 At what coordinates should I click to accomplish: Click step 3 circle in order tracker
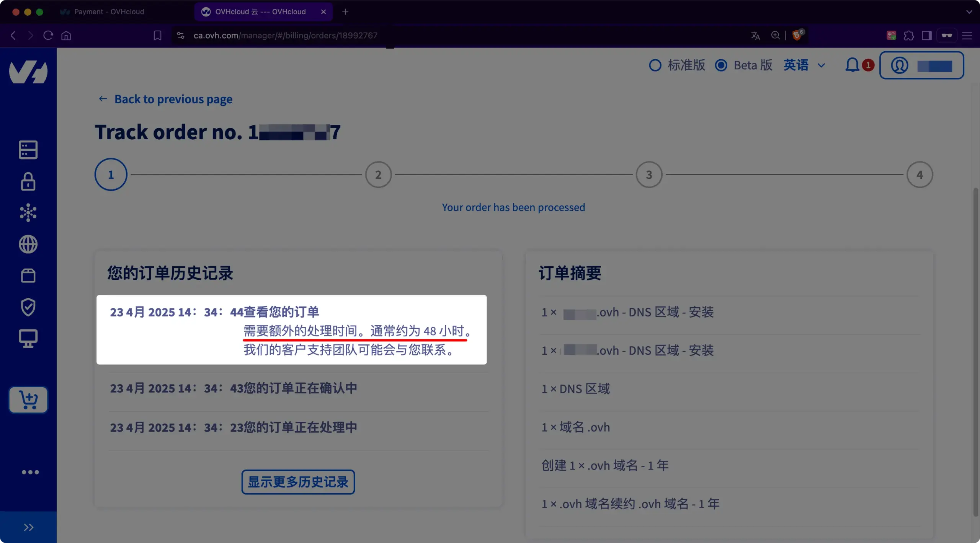649,174
